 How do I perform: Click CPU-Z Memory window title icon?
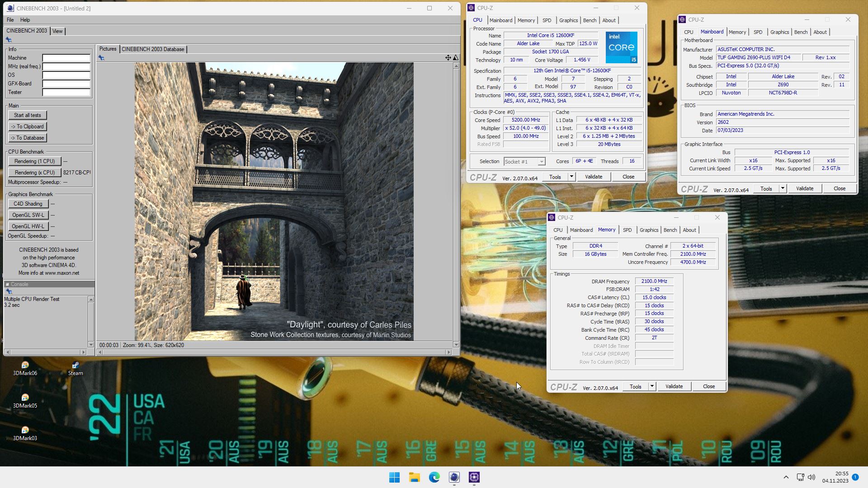click(552, 217)
